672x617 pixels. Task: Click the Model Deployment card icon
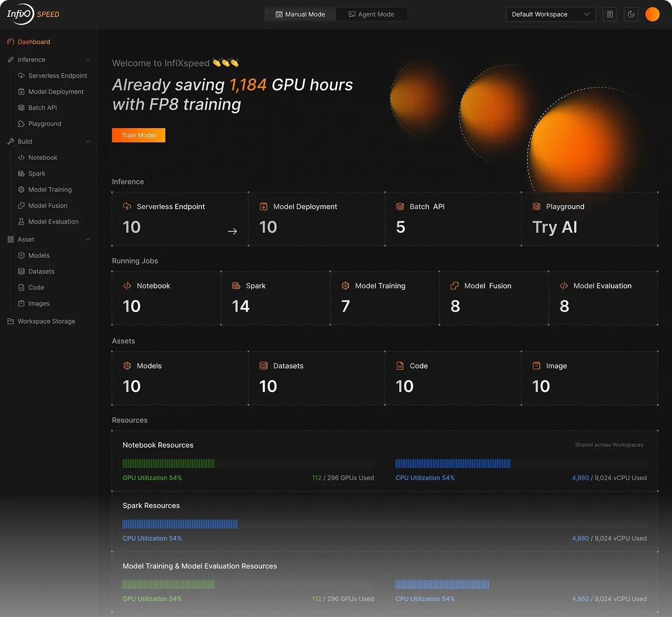[x=264, y=207]
